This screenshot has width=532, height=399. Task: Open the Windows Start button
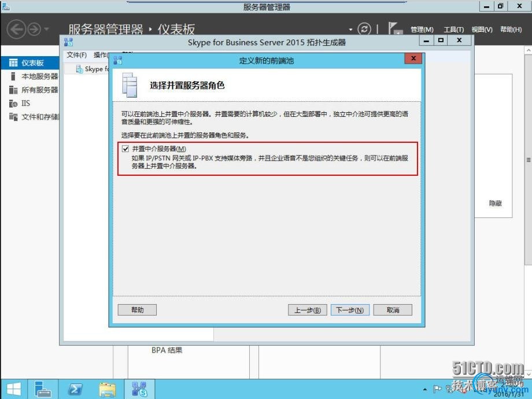click(x=14, y=389)
